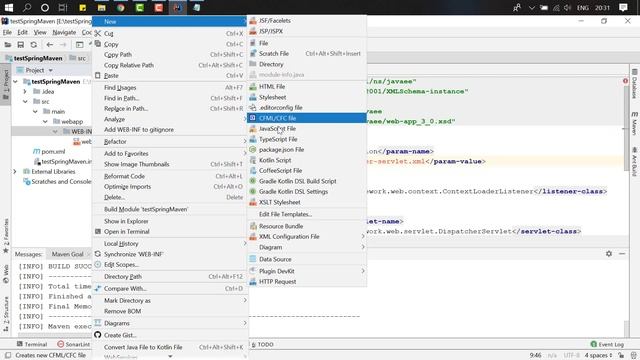Open the Database side panel

[x=634, y=83]
